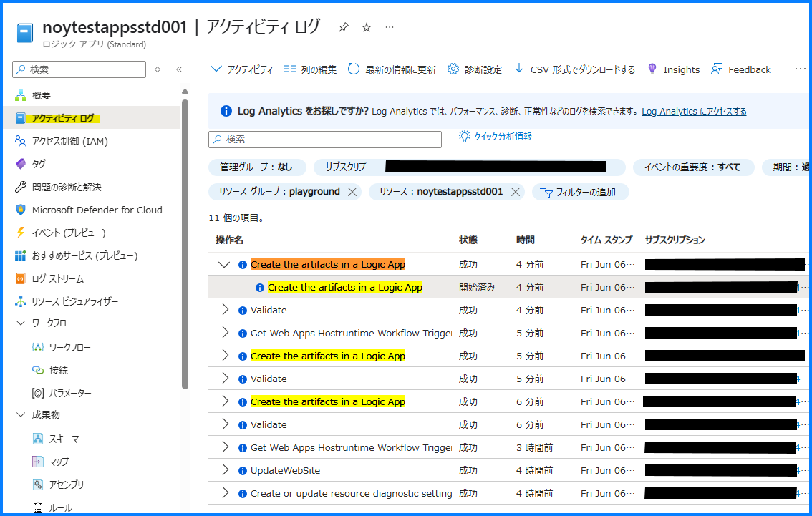Click the スキーマ schema icon
Screen dimensions: 812x516
pyautogui.click(x=38, y=439)
